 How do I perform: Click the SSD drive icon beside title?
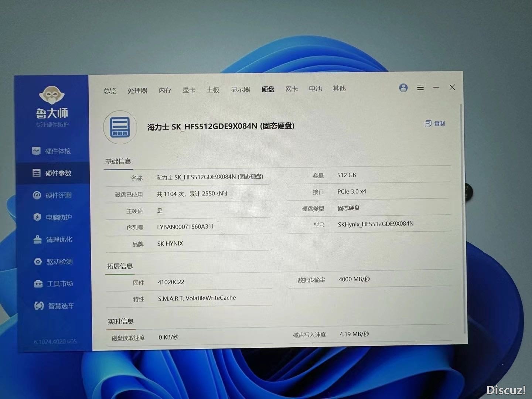point(120,127)
